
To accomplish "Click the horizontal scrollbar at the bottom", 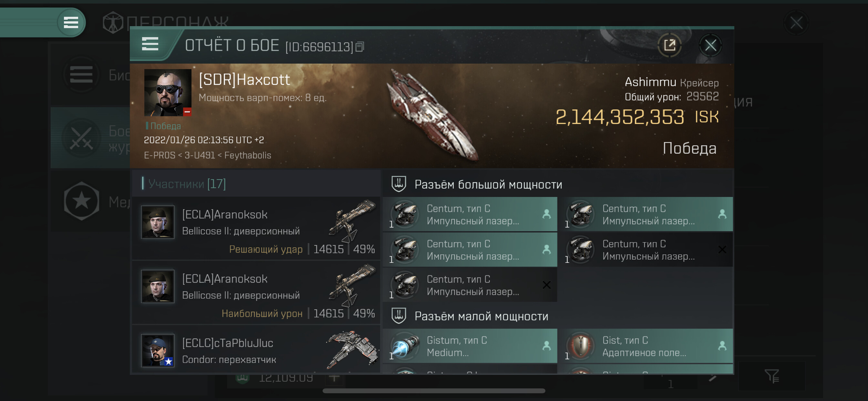I will click(x=434, y=391).
